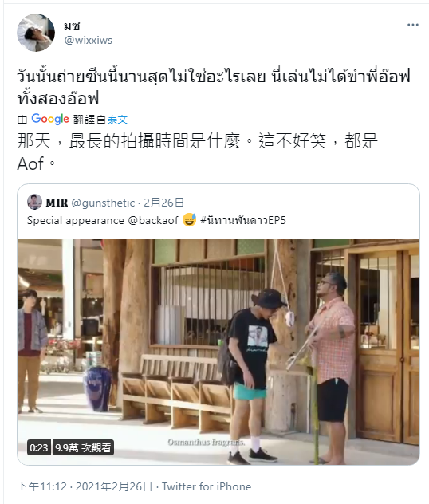
Task: Click the Twitter for iPhone source link
Action: pos(207,486)
